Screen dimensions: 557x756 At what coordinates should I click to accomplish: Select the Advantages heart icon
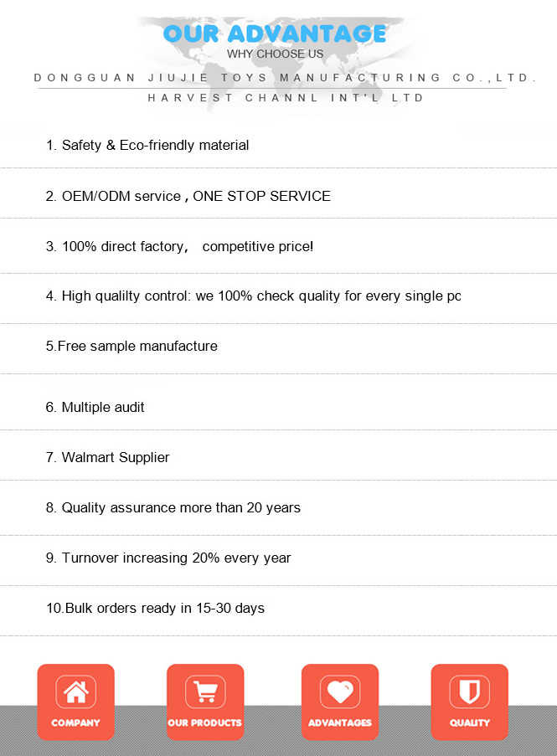[340, 692]
